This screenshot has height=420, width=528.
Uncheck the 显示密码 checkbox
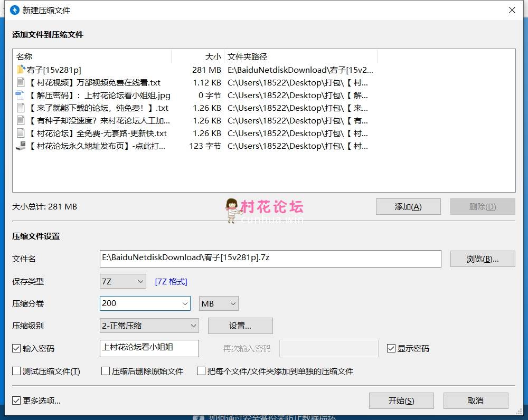pyautogui.click(x=391, y=348)
